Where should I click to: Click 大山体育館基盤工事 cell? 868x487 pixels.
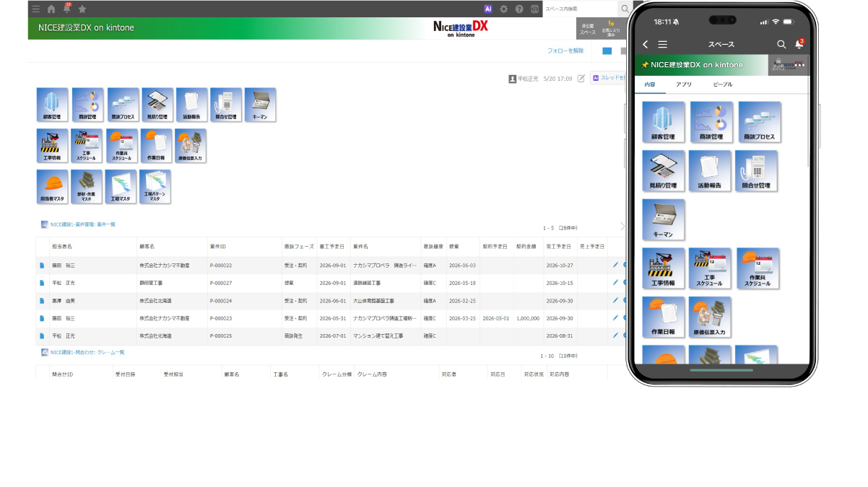(372, 300)
